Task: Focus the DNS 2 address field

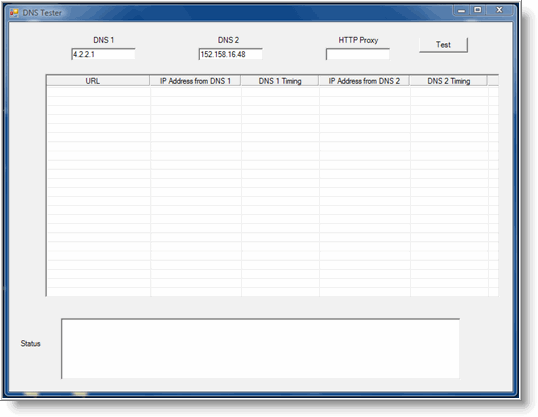Action: [x=230, y=54]
